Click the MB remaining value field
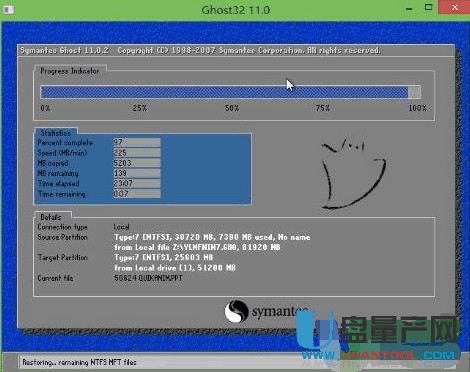Screen dimensions: 470x372 137,173
